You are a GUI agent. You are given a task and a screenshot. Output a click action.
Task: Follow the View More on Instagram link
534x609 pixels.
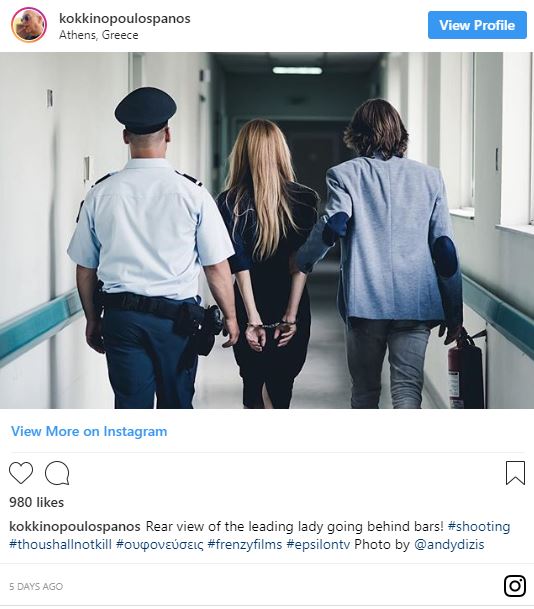(89, 431)
